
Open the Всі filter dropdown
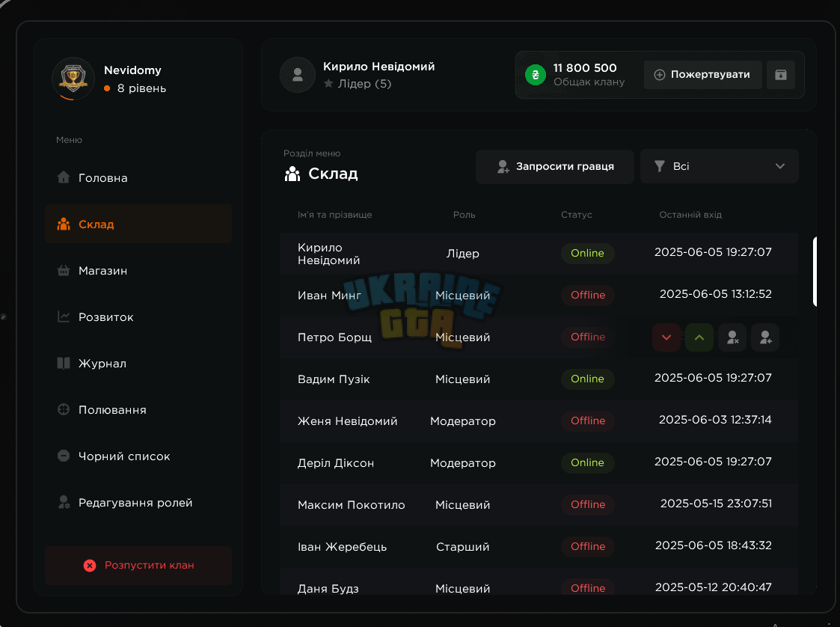(719, 166)
